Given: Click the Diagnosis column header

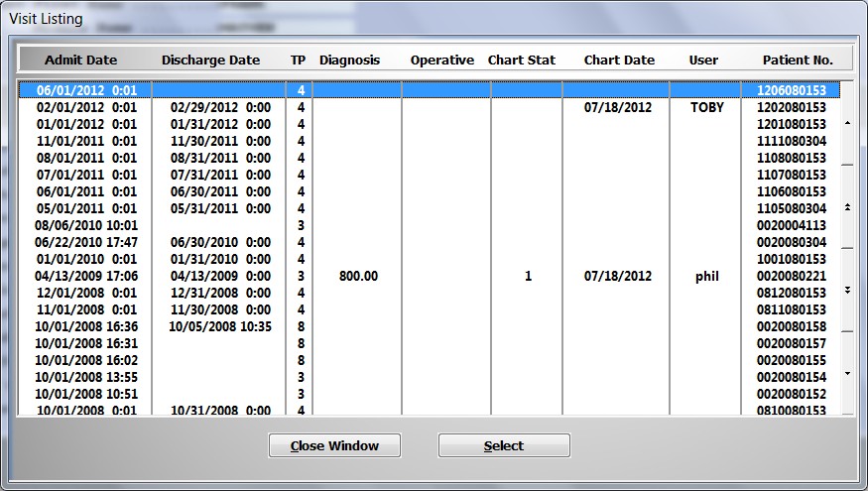Looking at the screenshot, I should click(349, 60).
